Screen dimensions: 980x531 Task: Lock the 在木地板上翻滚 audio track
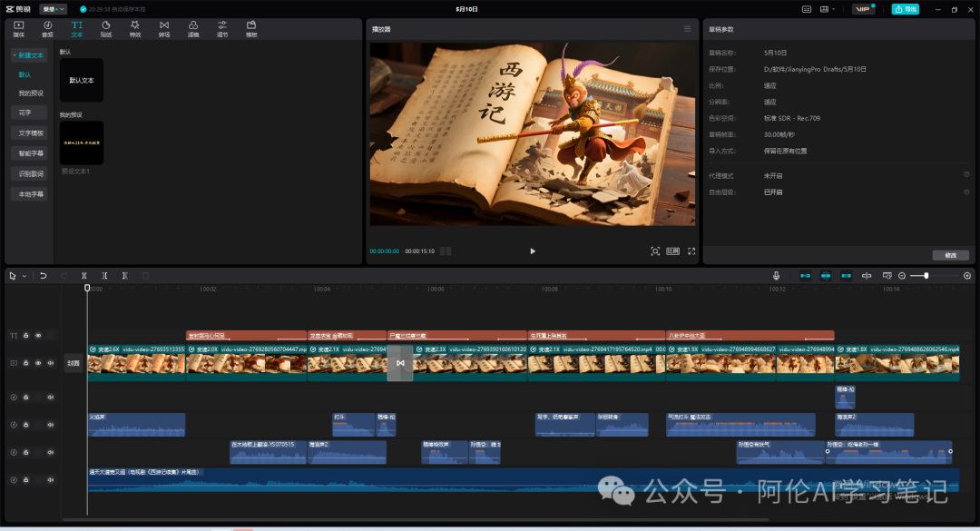[x=25, y=452]
